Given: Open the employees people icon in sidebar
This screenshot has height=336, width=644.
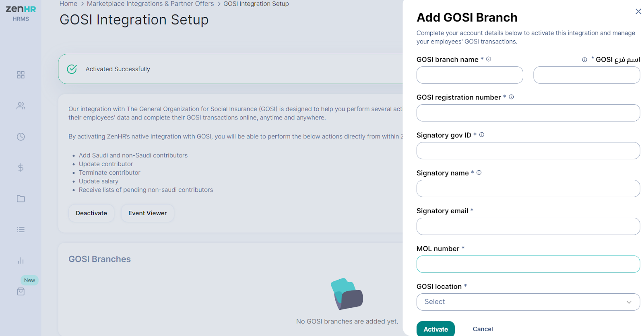Looking at the screenshot, I should (21, 106).
